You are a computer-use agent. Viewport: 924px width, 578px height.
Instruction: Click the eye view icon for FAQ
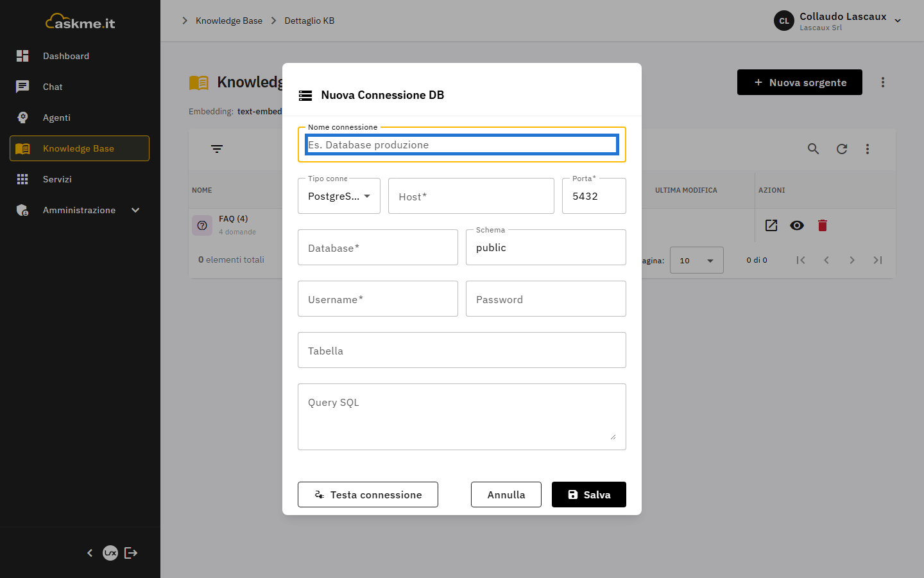point(797,225)
